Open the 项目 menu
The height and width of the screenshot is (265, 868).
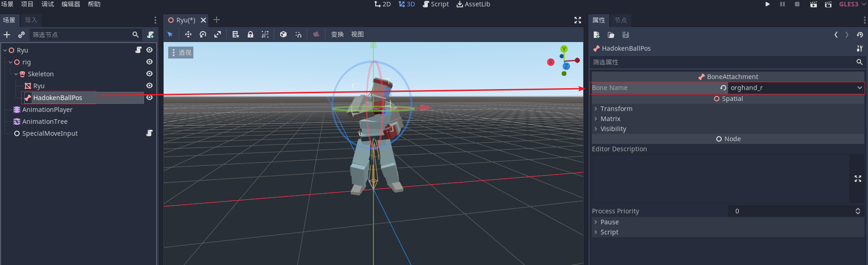pyautogui.click(x=27, y=4)
